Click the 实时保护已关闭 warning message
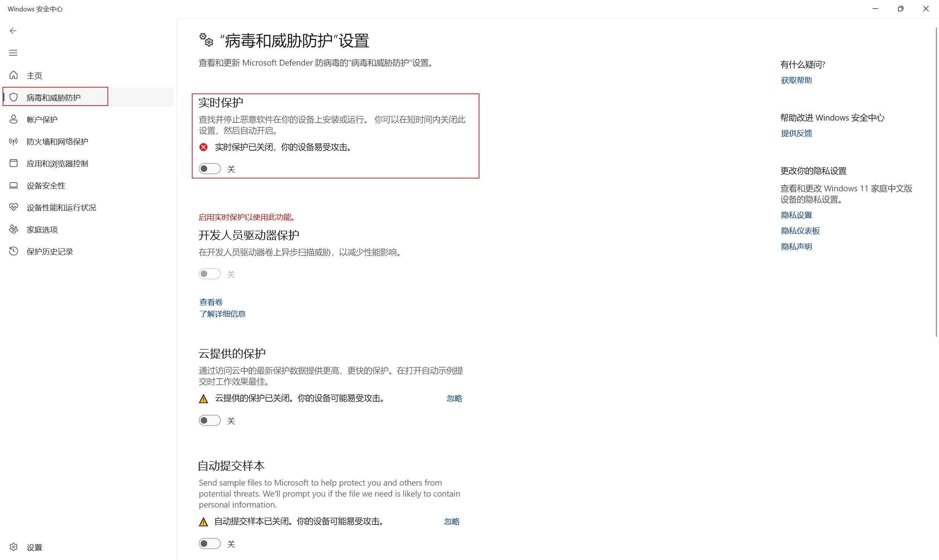Screen dimensions: 939x560 pyautogui.click(x=284, y=147)
